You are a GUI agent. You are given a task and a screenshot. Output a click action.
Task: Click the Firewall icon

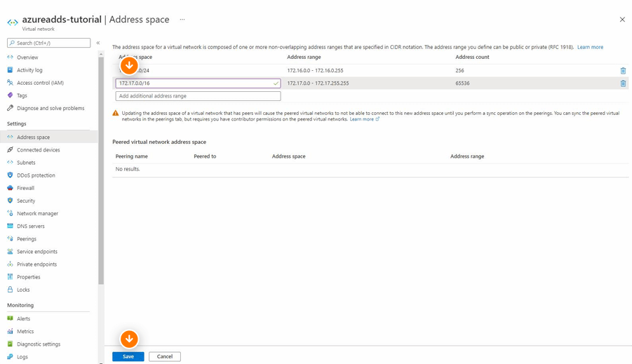pos(10,188)
